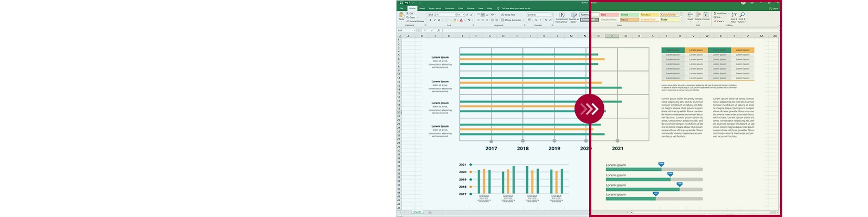Click the Sort & Filter icon
Viewport: 868px width, 217px height.
tap(734, 16)
